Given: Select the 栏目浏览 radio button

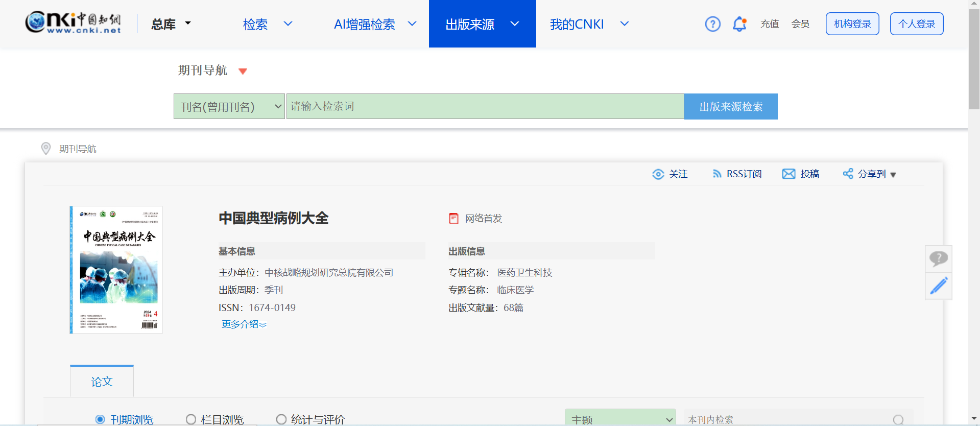Looking at the screenshot, I should coord(191,419).
